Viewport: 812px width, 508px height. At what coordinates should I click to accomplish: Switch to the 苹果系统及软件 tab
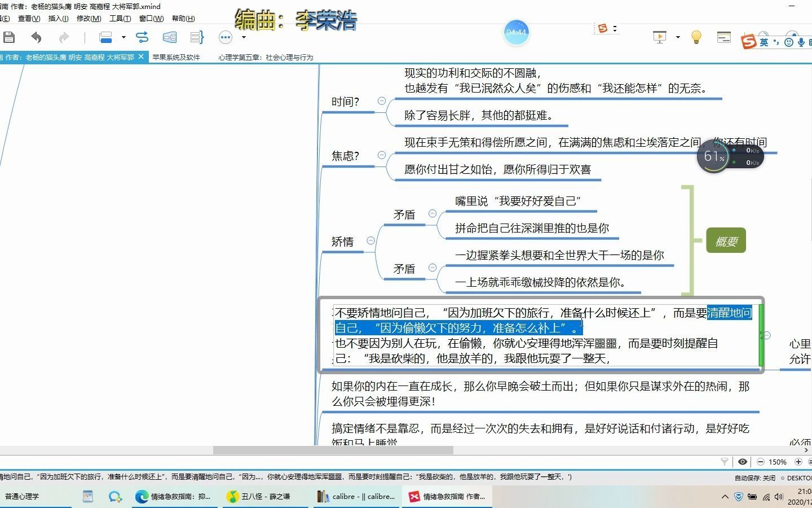pos(176,57)
